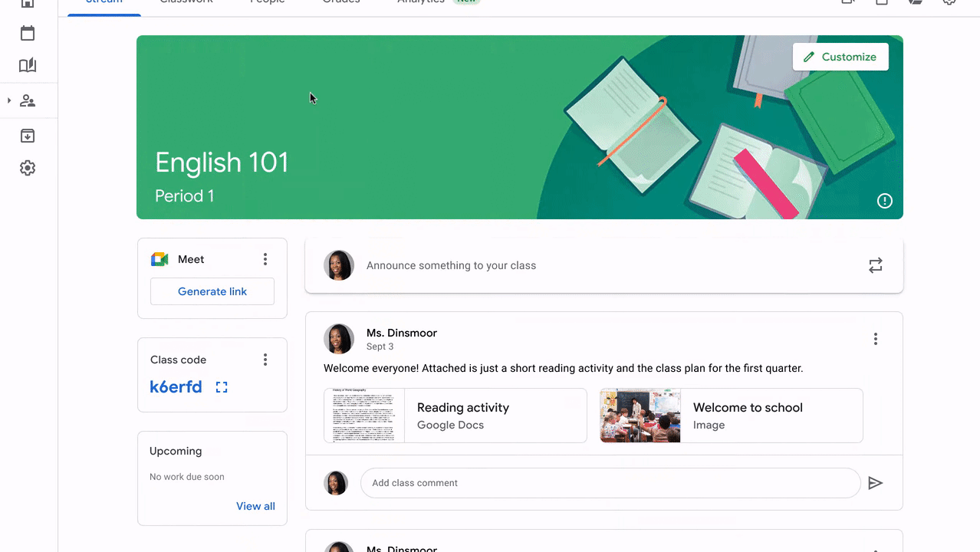Open Archived classes download-box icon

[x=28, y=136]
